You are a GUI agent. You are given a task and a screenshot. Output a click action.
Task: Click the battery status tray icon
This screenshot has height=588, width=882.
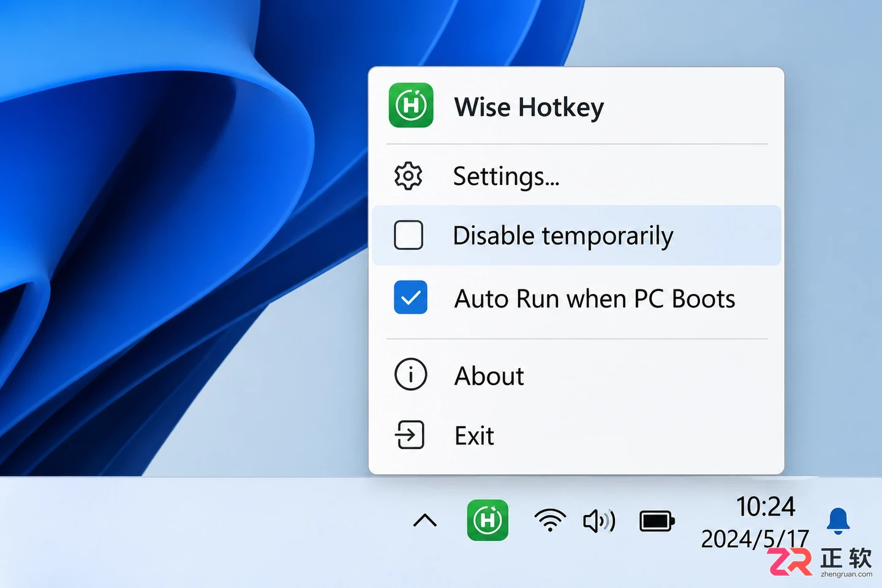pyautogui.click(x=657, y=522)
